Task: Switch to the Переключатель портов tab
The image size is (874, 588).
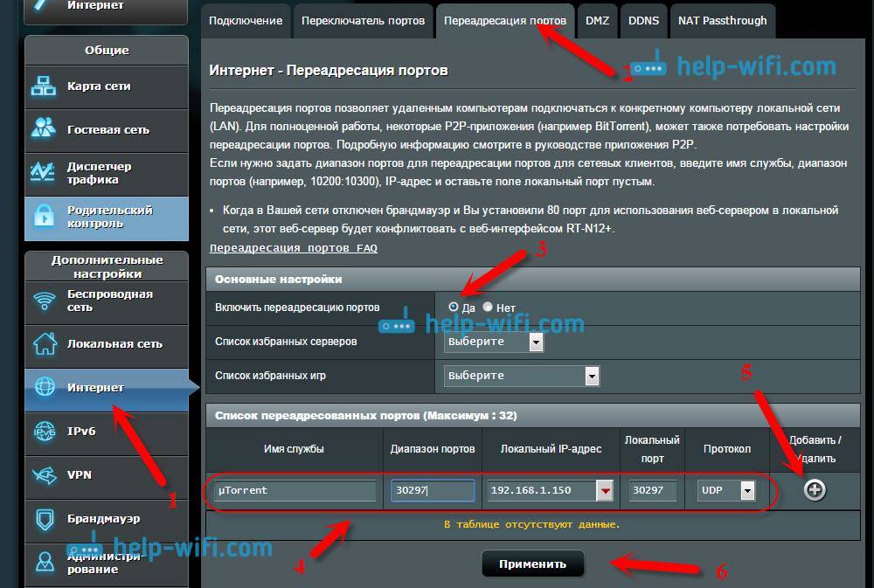Action: click(x=363, y=21)
